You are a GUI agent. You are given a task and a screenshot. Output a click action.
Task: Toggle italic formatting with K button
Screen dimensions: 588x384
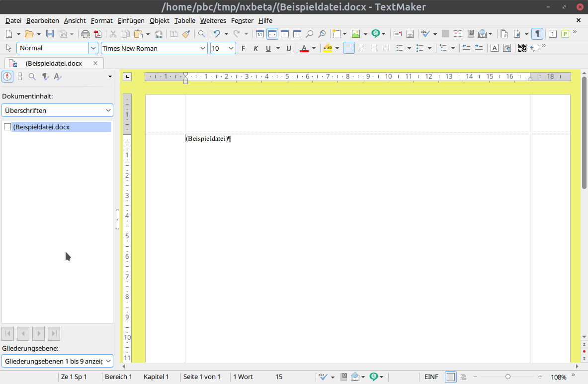(256, 48)
